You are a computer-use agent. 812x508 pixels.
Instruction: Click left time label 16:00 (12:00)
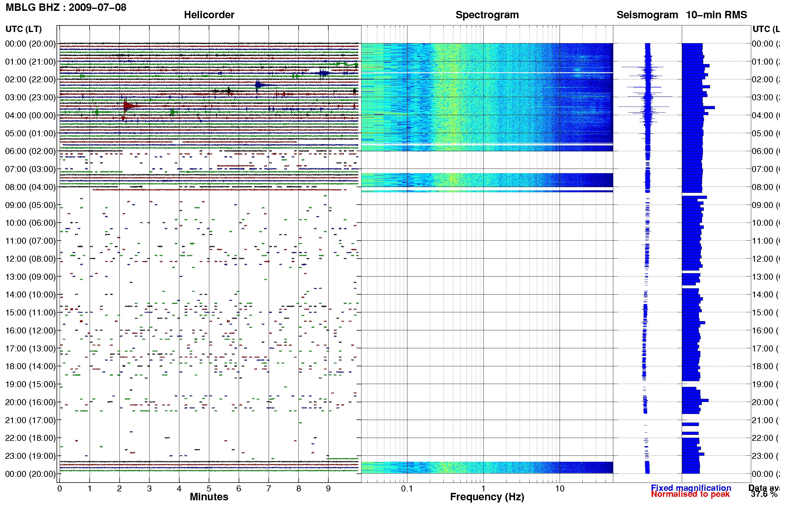30,331
